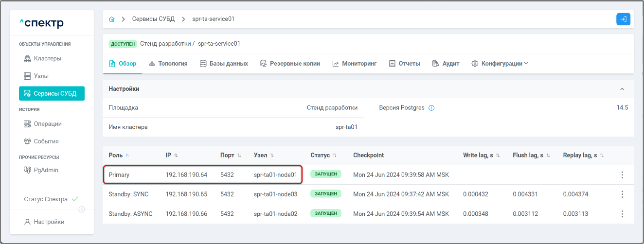Open the three-dot menu for Primary row

click(622, 175)
